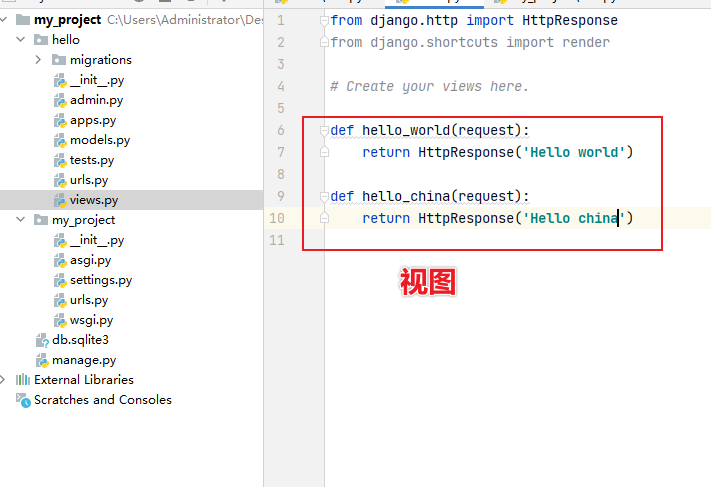
Task: Expand External Libraries node chevron
Action: (3, 380)
